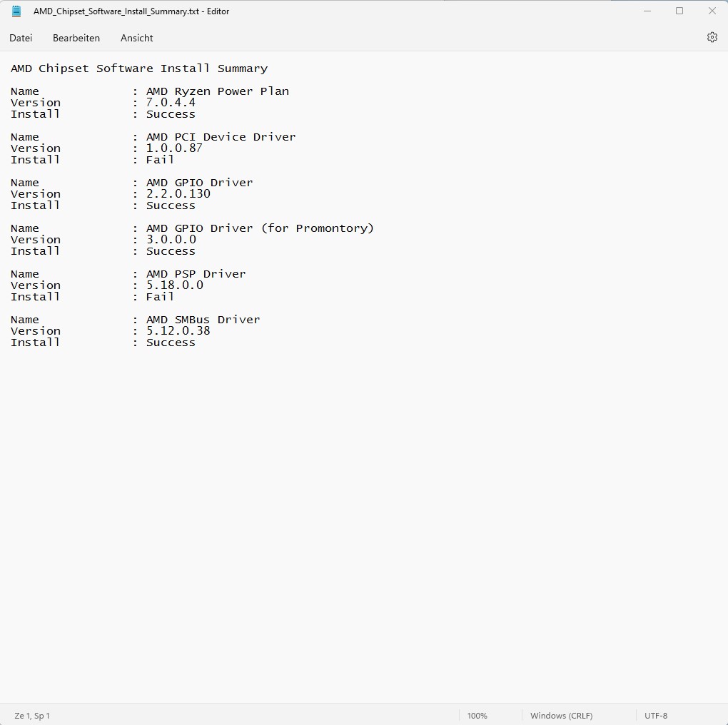Click Success under AMD Ryzen Power Plan
The height and width of the screenshot is (725, 728).
[x=171, y=114]
